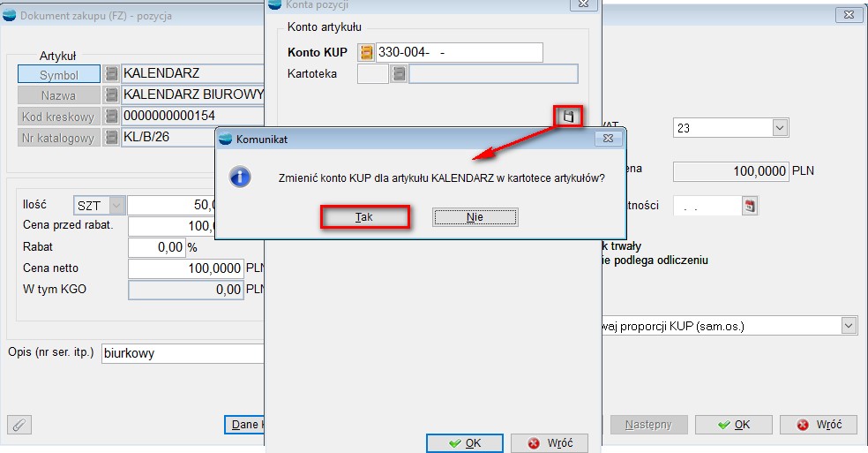Click OK in the Konta pozycji window
The width and height of the screenshot is (868, 453).
(464, 442)
